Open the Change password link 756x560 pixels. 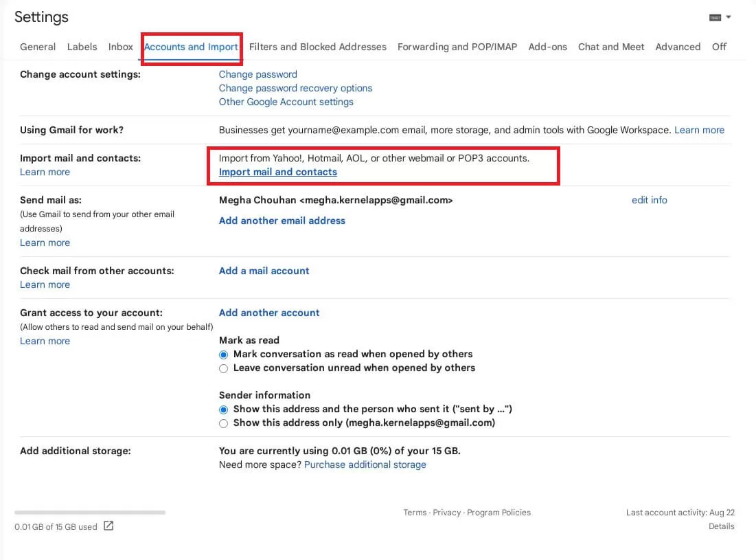pos(257,74)
